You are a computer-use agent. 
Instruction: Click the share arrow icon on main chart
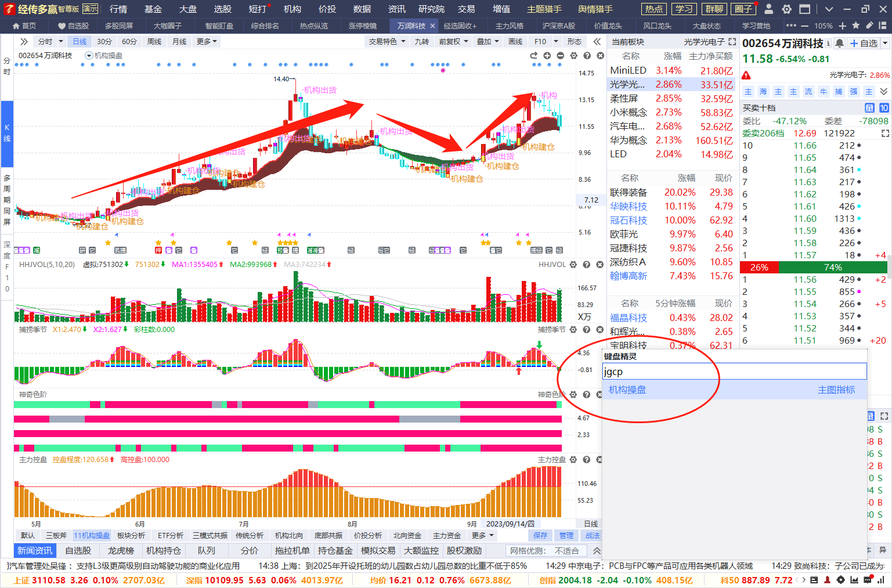(x=534, y=56)
